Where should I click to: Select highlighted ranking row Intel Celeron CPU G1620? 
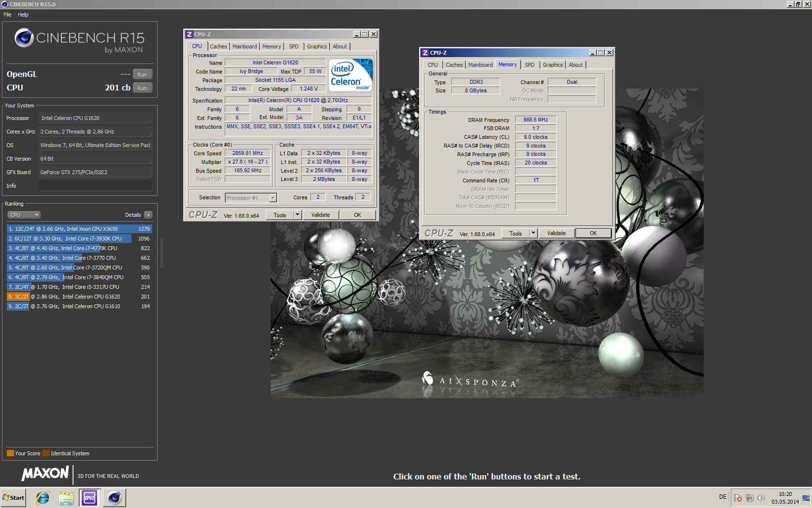[79, 297]
